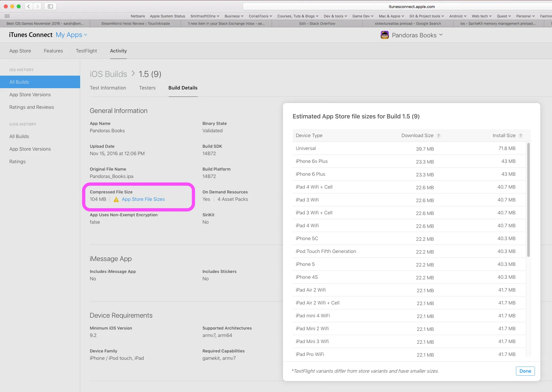Click the 39.7 MB download size cell
This screenshot has width=552, height=392.
pos(425,149)
